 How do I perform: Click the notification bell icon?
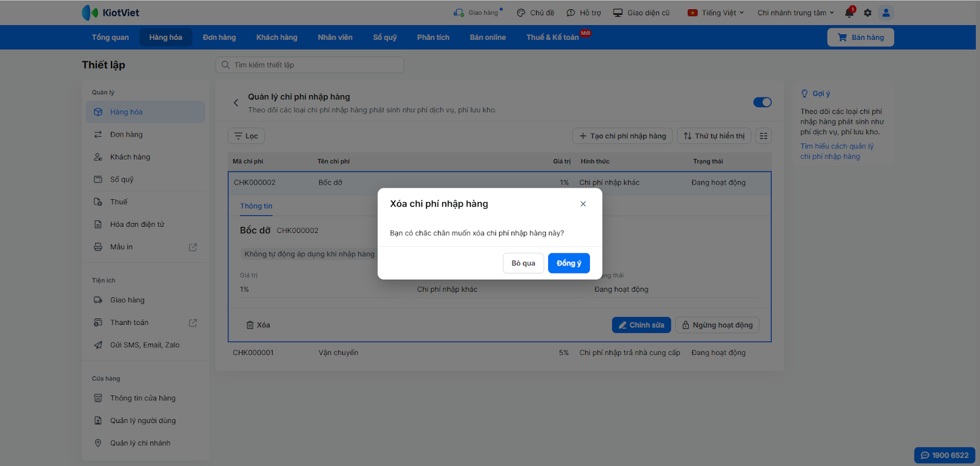coord(849,12)
